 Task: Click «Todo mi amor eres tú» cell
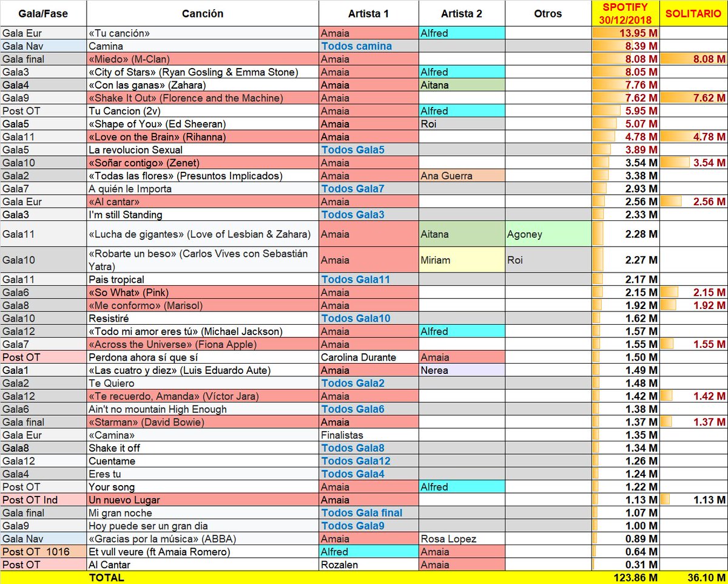pos(203,331)
